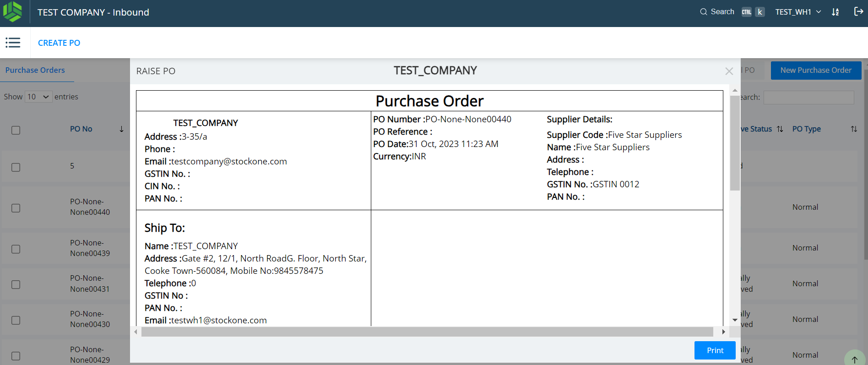Screen dimensions: 868x365
Task: Open the CREATE PO menu item
Action: [x=59, y=43]
